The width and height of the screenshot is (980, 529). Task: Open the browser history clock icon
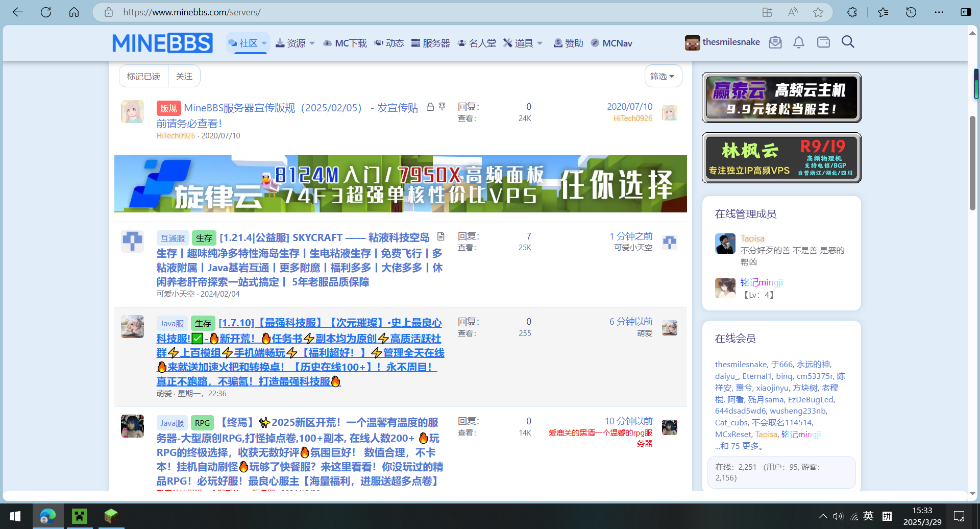click(x=911, y=12)
